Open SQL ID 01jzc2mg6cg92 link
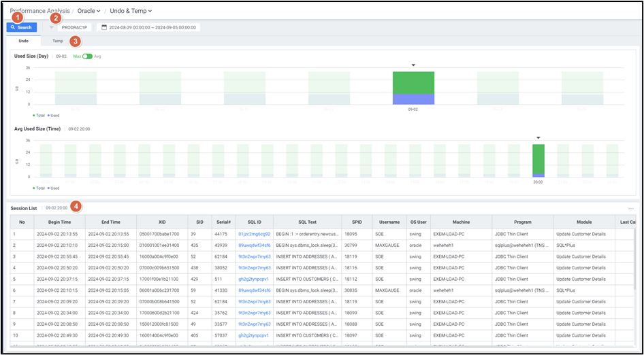This screenshot has height=355, width=644. 254,233
